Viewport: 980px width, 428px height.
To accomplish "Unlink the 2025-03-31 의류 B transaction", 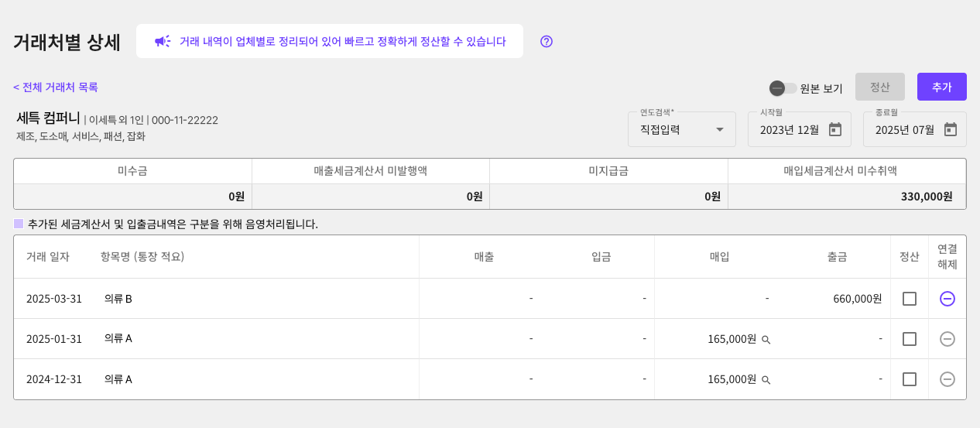I will (947, 299).
